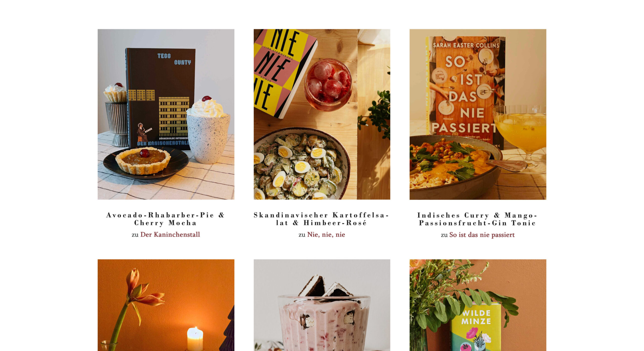The image size is (644, 351).
Task: Select the Skandinavischer Kartoffelsalat & Himbeer-Rosé heading
Action: click(321, 219)
